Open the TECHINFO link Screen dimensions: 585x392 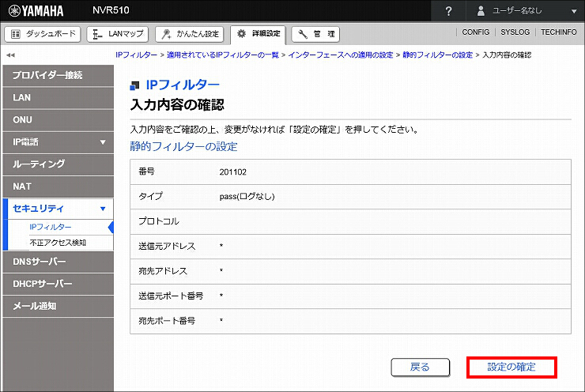point(558,32)
